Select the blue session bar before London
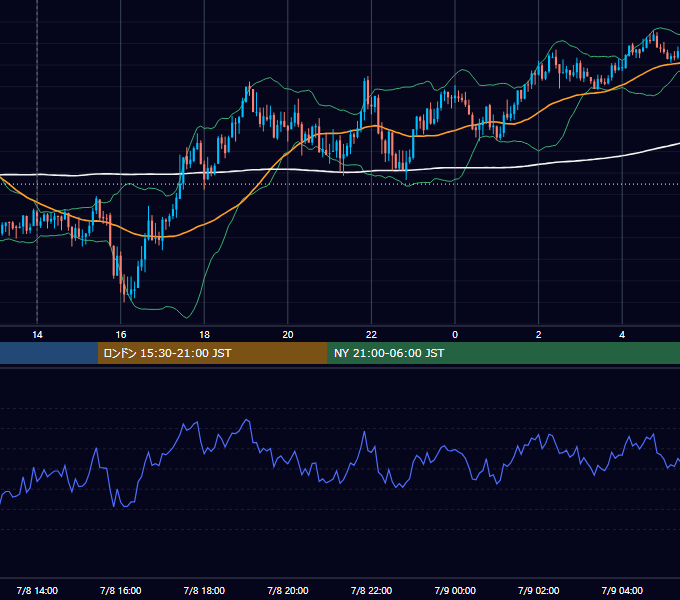This screenshot has width=680, height=600. click(49, 353)
